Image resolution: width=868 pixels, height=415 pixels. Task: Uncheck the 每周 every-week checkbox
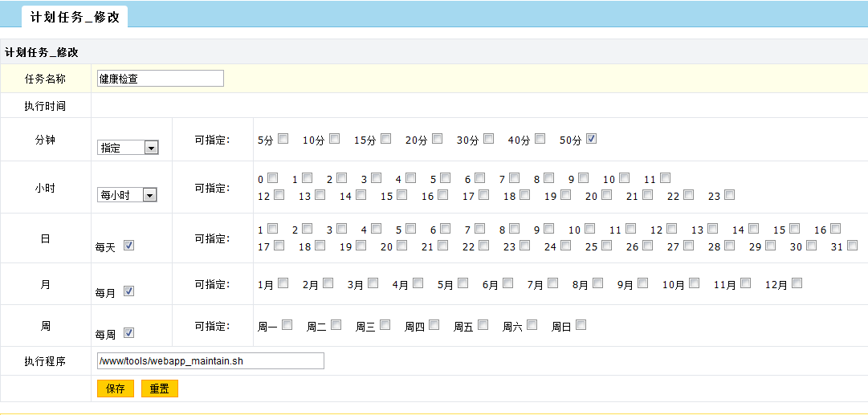128,332
